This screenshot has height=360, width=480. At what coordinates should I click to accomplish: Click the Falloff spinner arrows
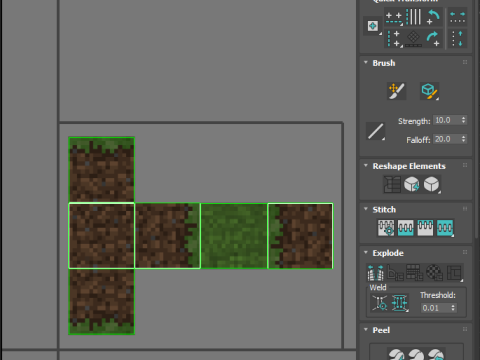pos(463,139)
